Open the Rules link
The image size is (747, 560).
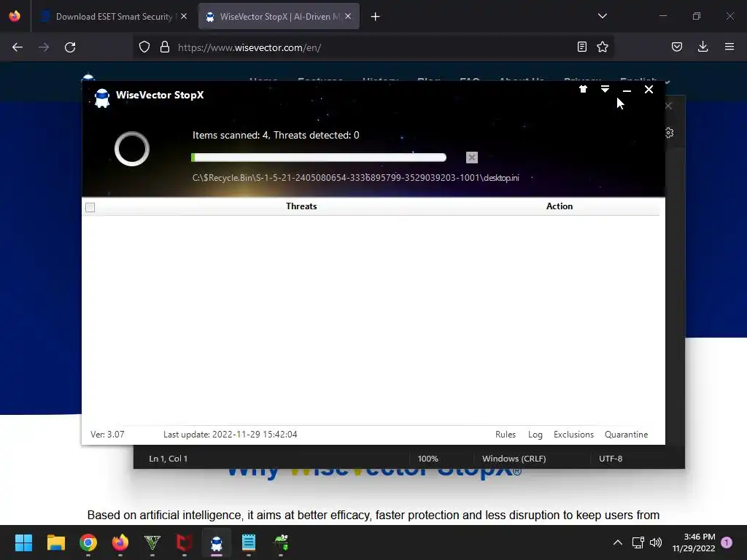click(x=505, y=435)
